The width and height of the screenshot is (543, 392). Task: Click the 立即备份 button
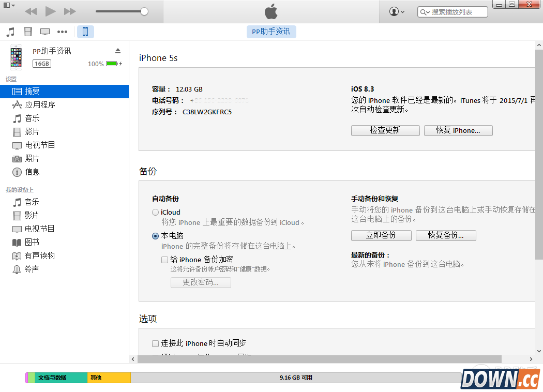coord(381,235)
